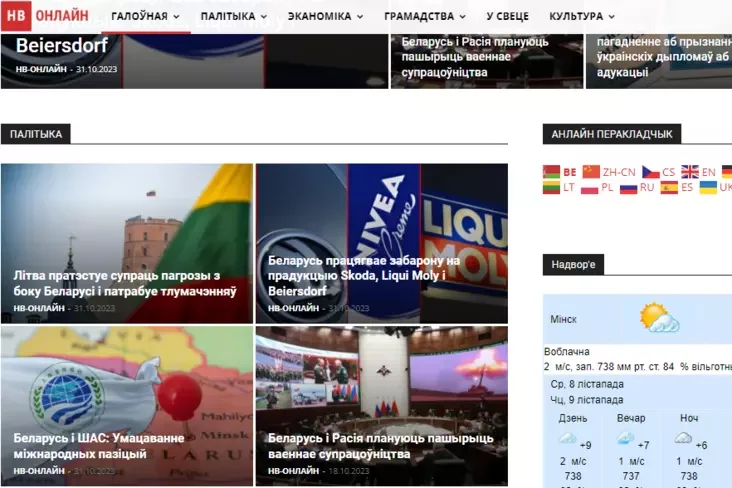Click the НВ Онлайн site logo
Image resolution: width=732 pixels, height=488 pixels.
pyautogui.click(x=45, y=16)
